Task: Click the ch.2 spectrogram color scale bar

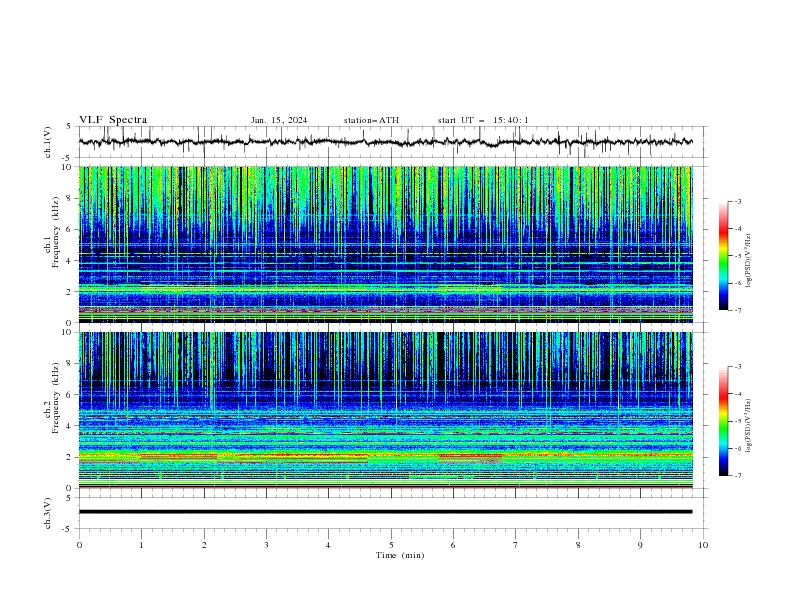Action: coord(724,421)
